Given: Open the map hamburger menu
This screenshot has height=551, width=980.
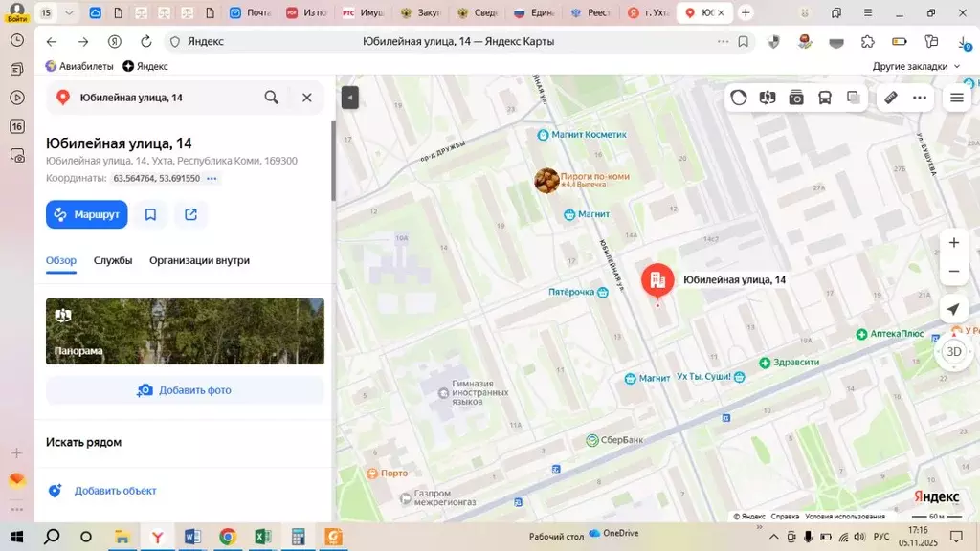Looking at the screenshot, I should click(956, 98).
